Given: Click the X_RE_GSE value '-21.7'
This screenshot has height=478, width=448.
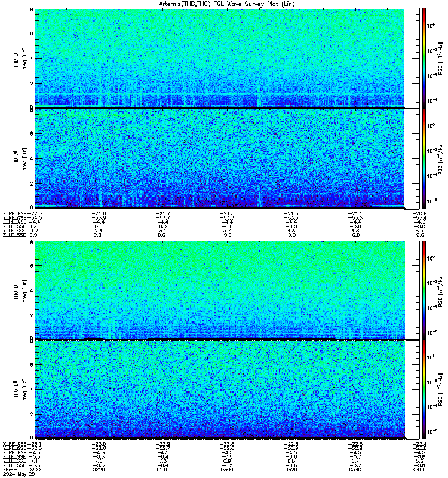Looking at the screenshot, I should [x=163, y=213].
